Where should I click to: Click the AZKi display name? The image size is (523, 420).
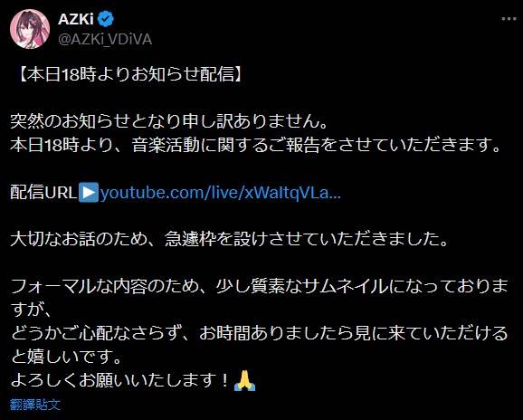tap(76, 19)
